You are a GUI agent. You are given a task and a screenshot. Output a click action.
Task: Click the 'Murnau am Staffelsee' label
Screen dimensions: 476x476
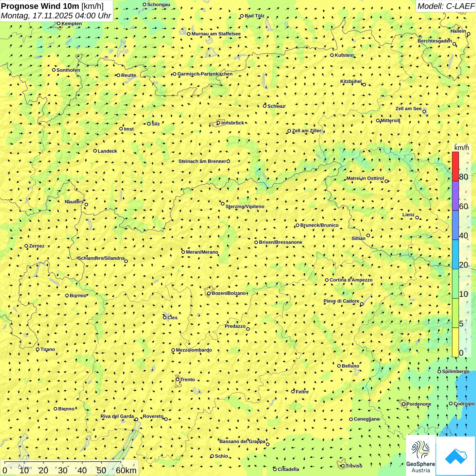216,34
